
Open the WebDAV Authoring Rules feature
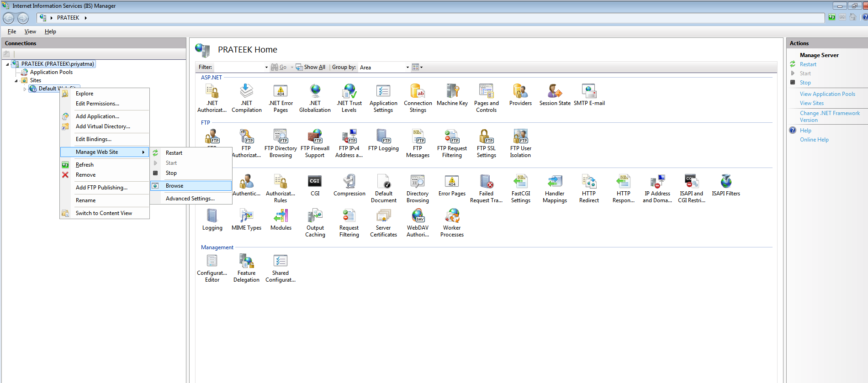pos(418,223)
